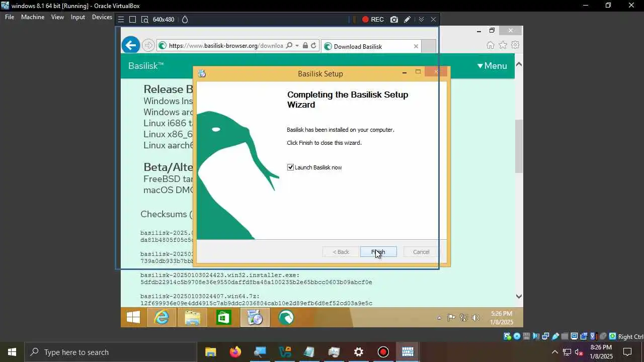
Task: Open Internet Explorer tools gear
Action: [x=515, y=45]
